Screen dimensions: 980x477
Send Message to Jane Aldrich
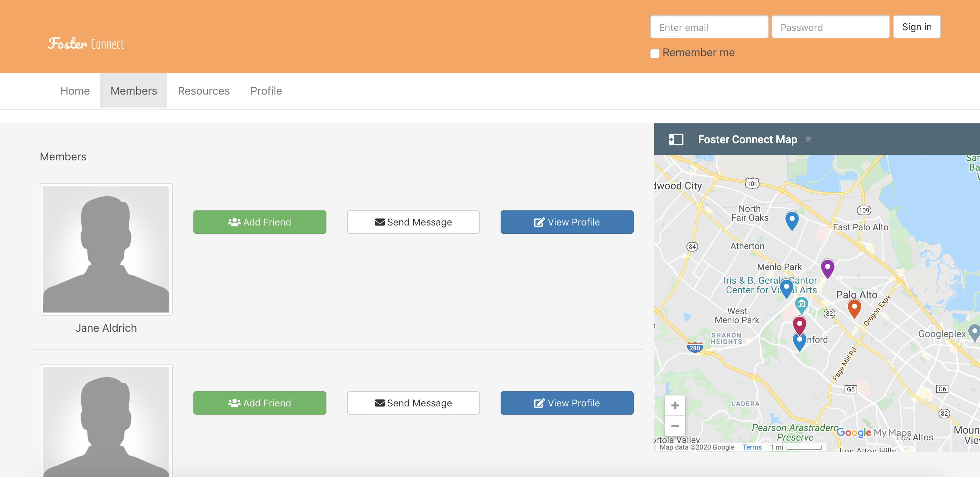[413, 222]
